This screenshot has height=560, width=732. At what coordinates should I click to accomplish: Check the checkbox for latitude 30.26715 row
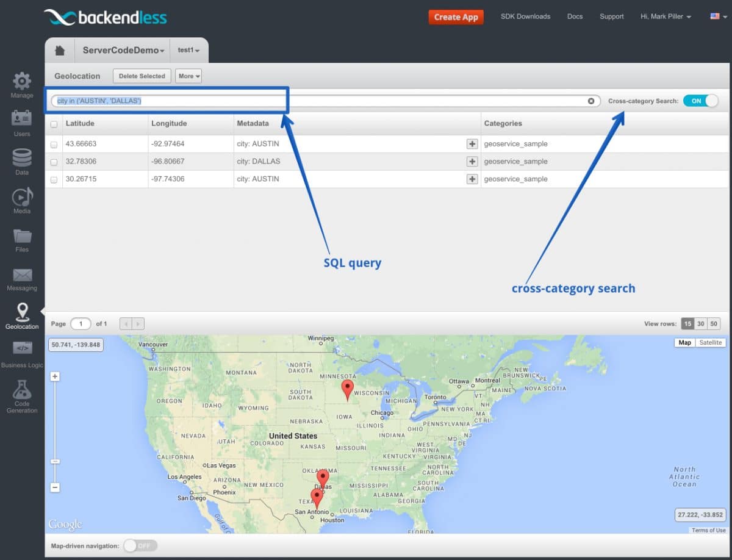point(54,180)
